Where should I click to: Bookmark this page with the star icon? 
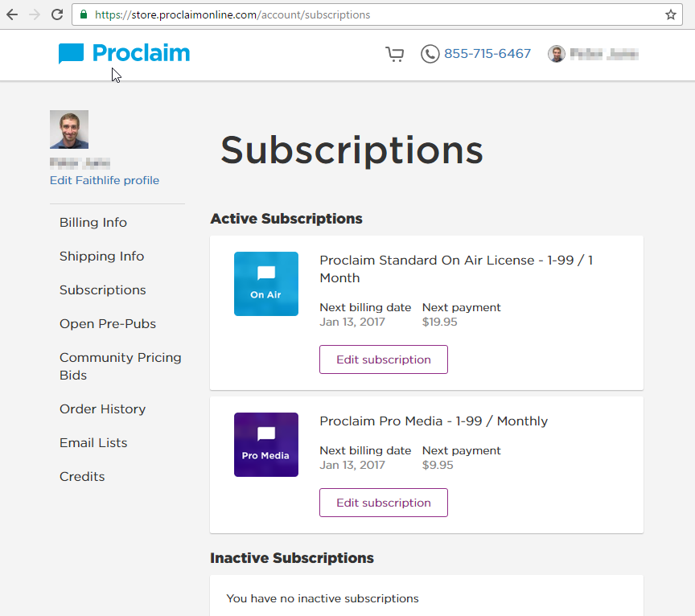pyautogui.click(x=671, y=14)
